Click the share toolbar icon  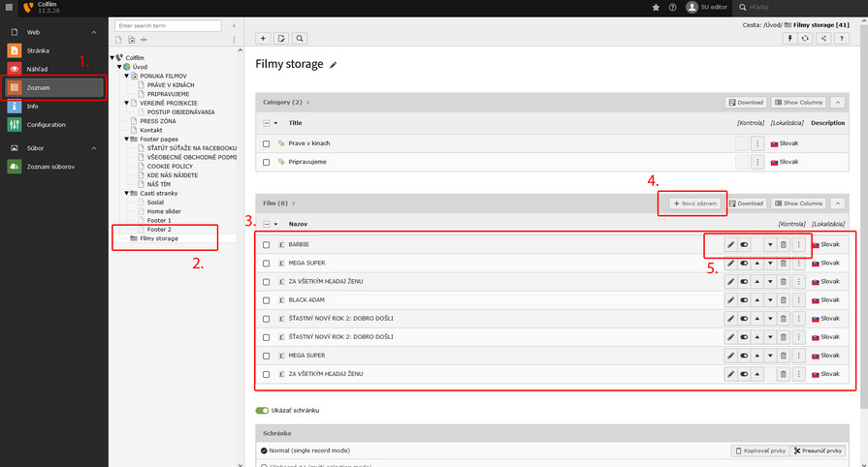823,39
